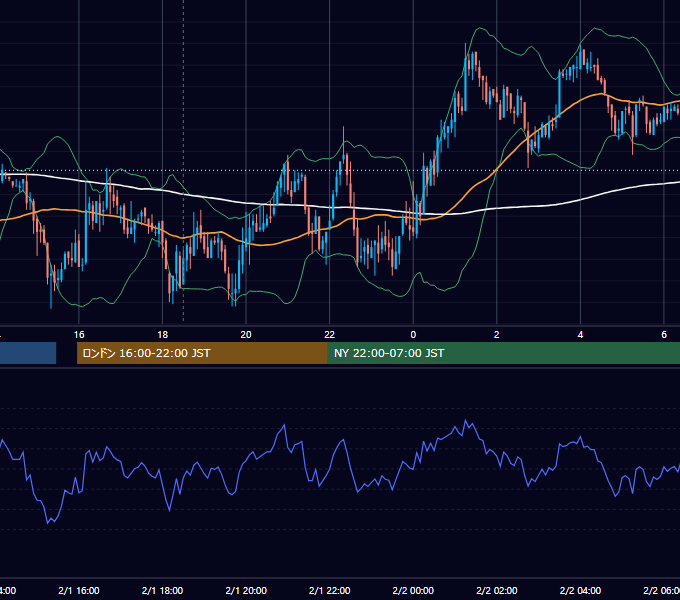Screen dimensions: 680x600
Task: Click the ロンドン 16:00-22:00 JST session bar
Action: tap(202, 353)
